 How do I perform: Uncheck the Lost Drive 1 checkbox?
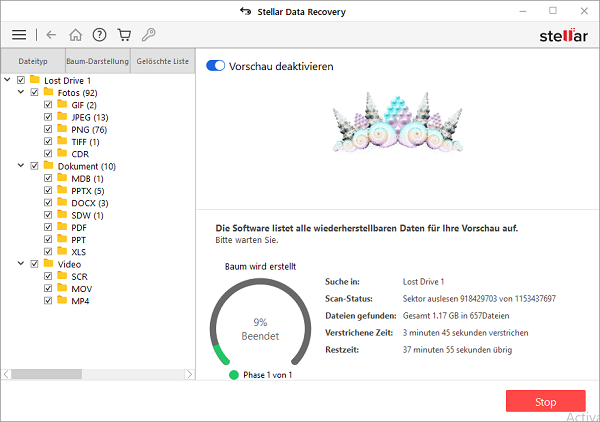coord(21,80)
